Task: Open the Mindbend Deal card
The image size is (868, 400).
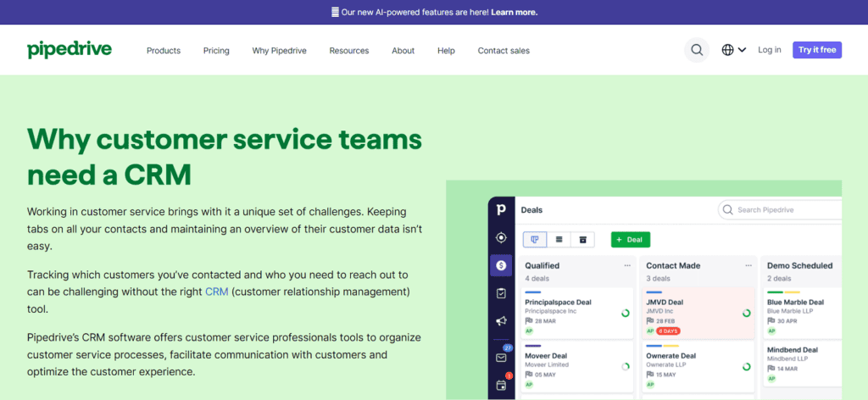Action: tap(803, 364)
